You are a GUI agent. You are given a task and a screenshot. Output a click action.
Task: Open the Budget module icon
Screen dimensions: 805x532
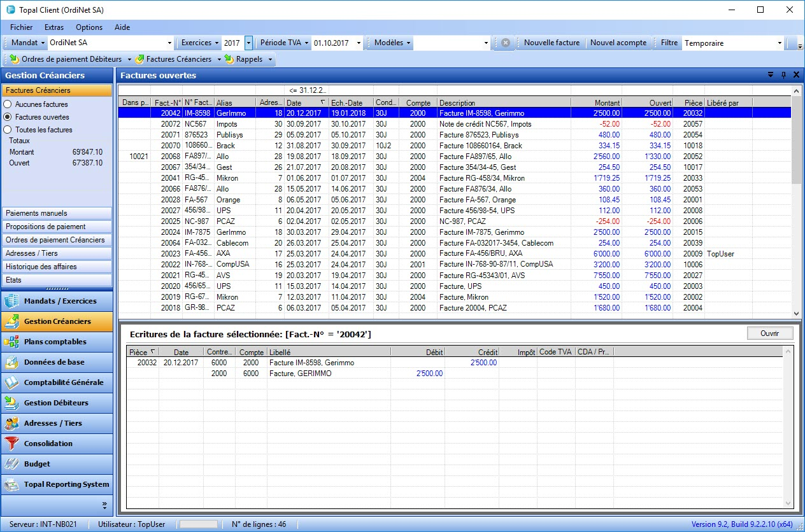pyautogui.click(x=11, y=464)
